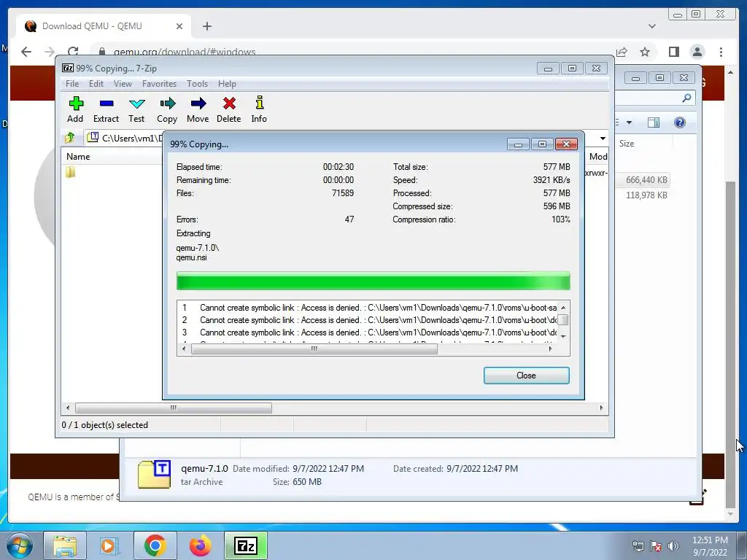This screenshot has height=560, width=747.
Task: Click the Name column header in 7-Zip
Action: pyautogui.click(x=78, y=157)
